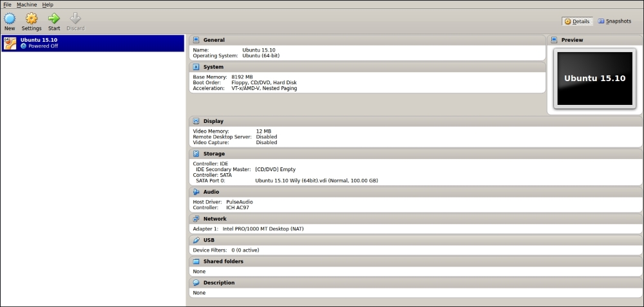
Task: Click the VT-x/AMD-V, Nested Paging text
Action: click(x=264, y=88)
